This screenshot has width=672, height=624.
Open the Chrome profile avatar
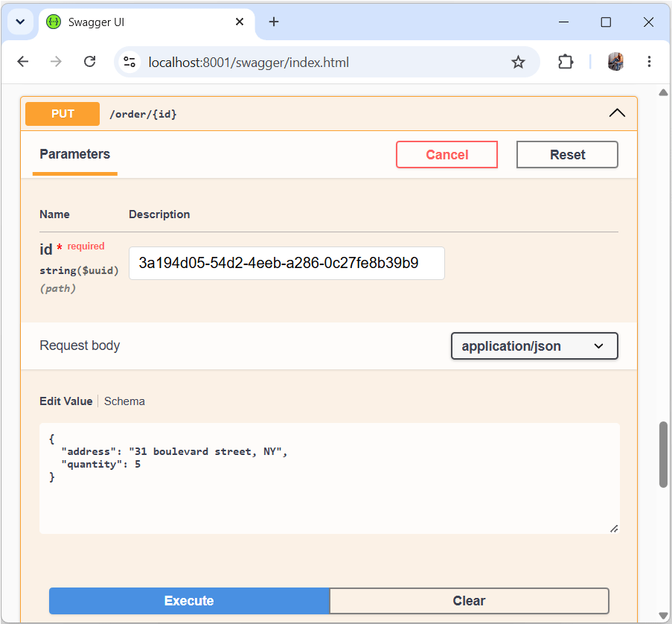point(615,62)
